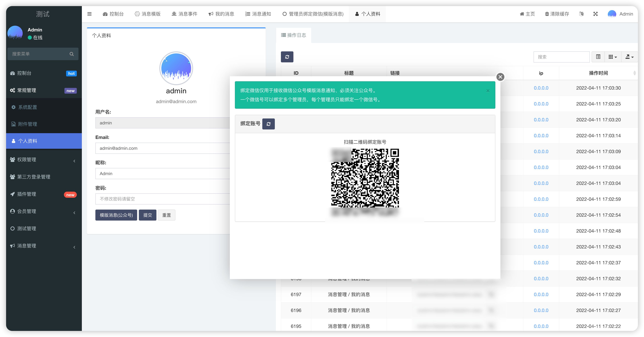This screenshot has height=337, width=644.
Task: Sort by 操作时间 column header
Action: pos(598,73)
